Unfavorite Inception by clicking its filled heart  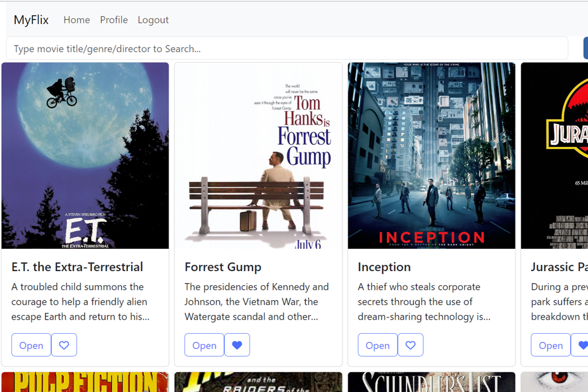click(x=410, y=345)
